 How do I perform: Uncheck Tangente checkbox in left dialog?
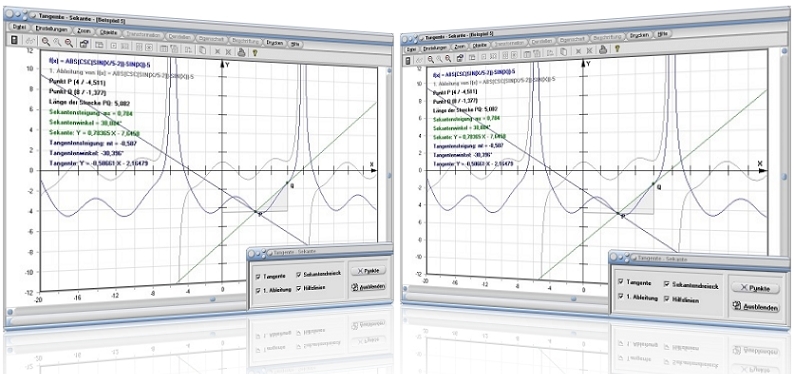[x=259, y=276]
